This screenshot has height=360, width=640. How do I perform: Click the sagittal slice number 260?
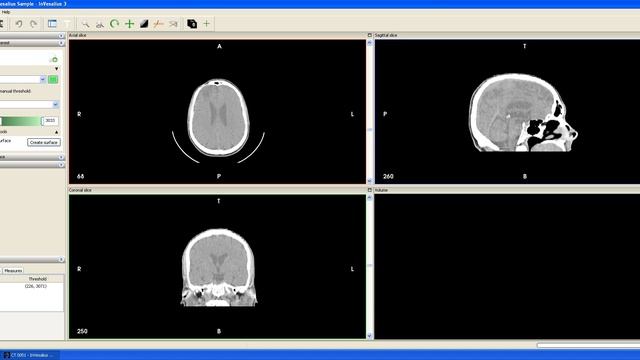coord(388,177)
